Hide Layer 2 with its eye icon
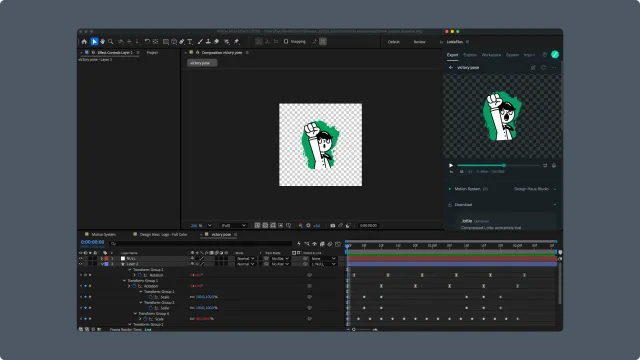 coord(80,264)
